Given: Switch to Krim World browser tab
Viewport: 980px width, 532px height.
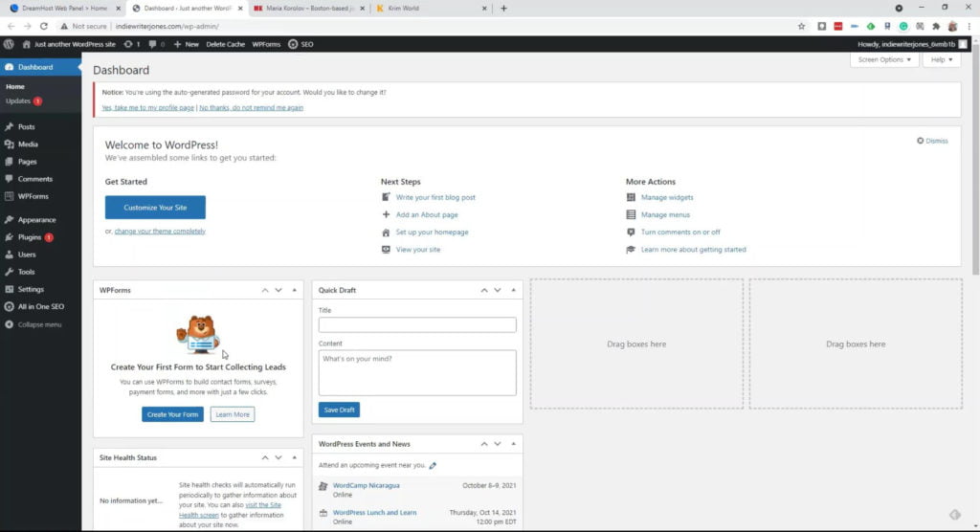Looking at the screenshot, I should (x=432, y=8).
